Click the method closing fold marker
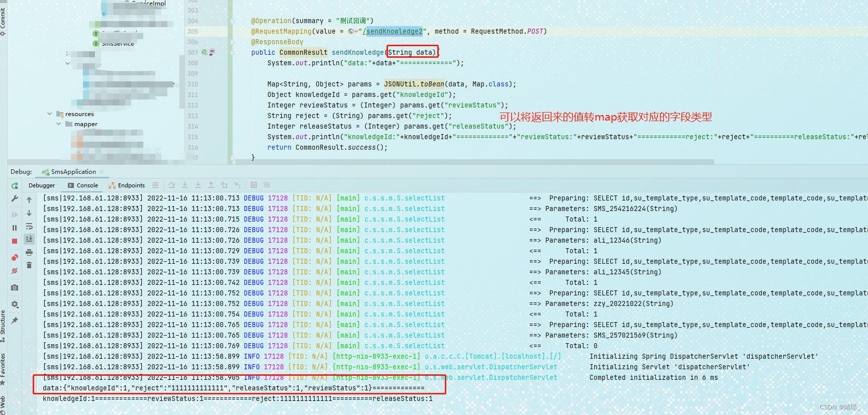 232,158
